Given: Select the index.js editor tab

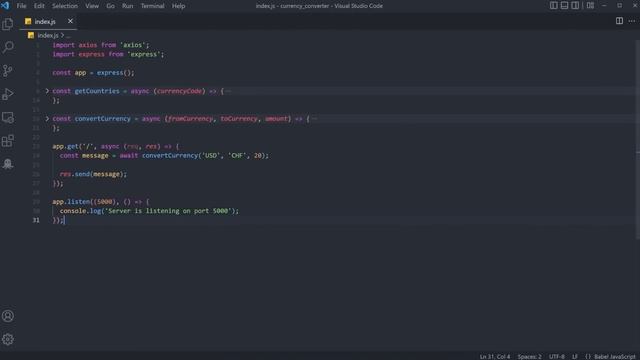Looking at the screenshot, I should coord(48,21).
